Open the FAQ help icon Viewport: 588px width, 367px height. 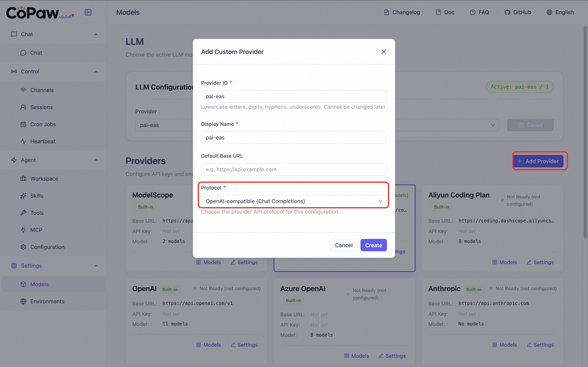472,12
